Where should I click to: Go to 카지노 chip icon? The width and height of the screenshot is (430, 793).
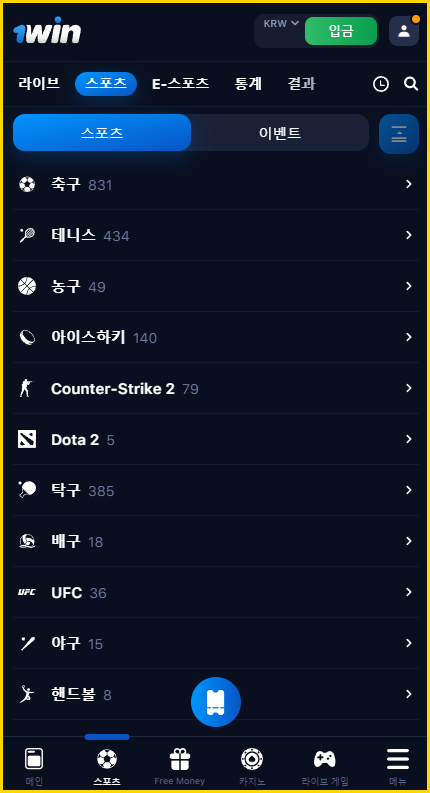click(251, 759)
